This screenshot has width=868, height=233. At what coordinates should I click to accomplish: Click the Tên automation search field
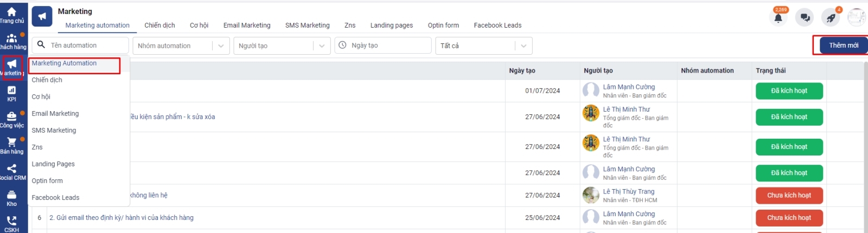pos(87,46)
